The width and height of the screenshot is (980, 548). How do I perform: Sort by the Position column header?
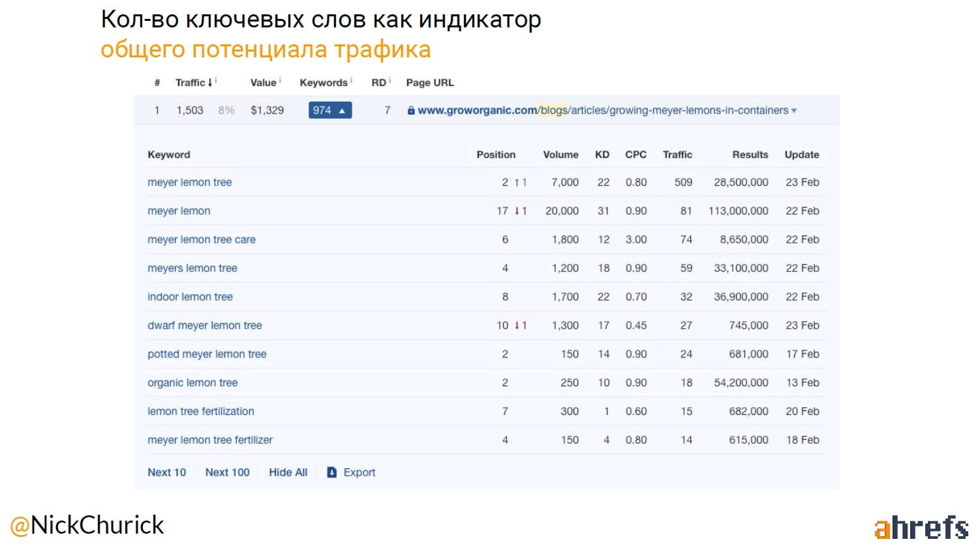coord(495,155)
